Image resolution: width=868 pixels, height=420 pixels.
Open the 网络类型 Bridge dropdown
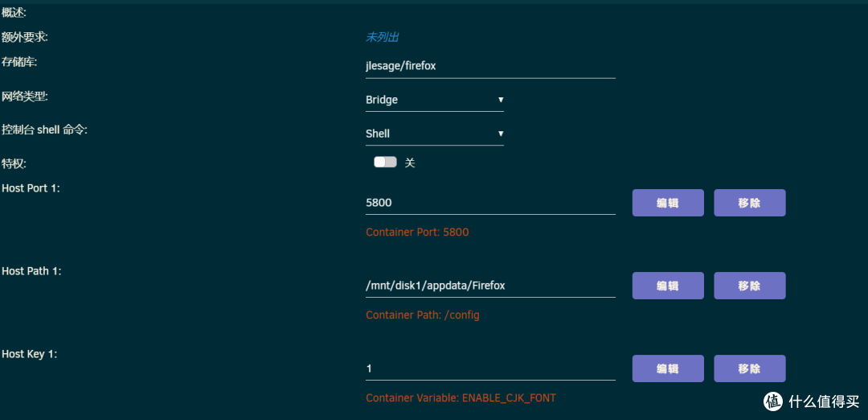click(x=434, y=100)
